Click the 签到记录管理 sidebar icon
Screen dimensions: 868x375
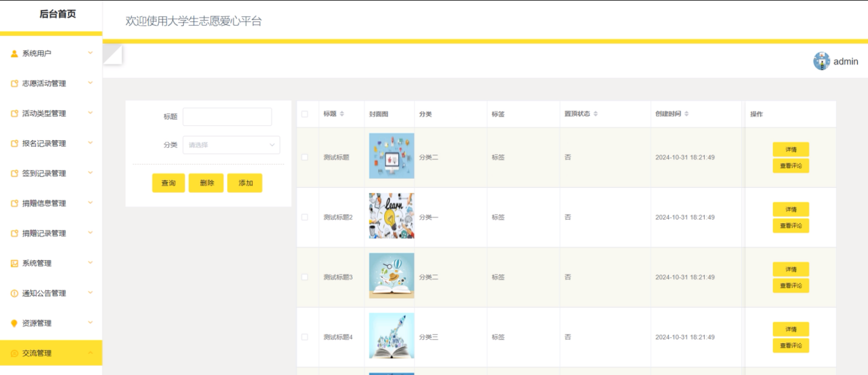pos(15,173)
